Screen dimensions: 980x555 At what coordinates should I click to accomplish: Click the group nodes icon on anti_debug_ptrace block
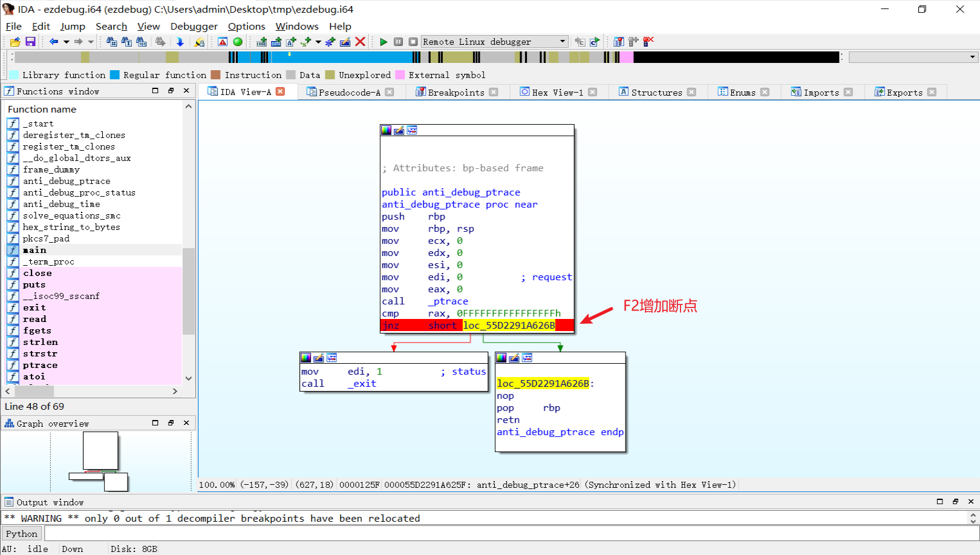pyautogui.click(x=412, y=130)
